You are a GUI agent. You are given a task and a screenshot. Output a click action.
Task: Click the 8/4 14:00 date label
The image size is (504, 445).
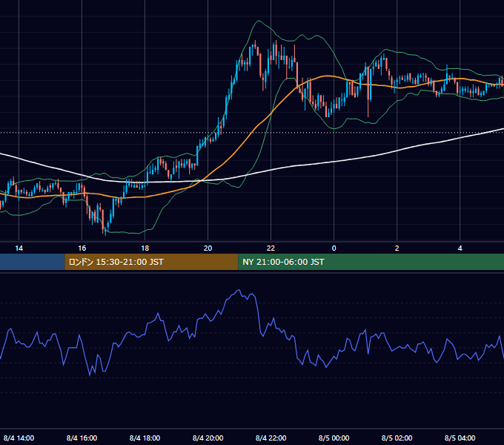point(19,438)
